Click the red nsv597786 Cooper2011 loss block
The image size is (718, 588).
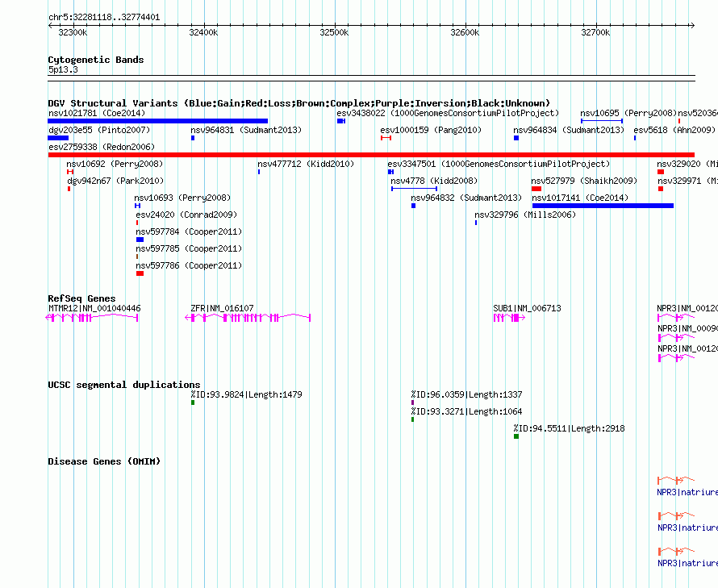point(140,273)
